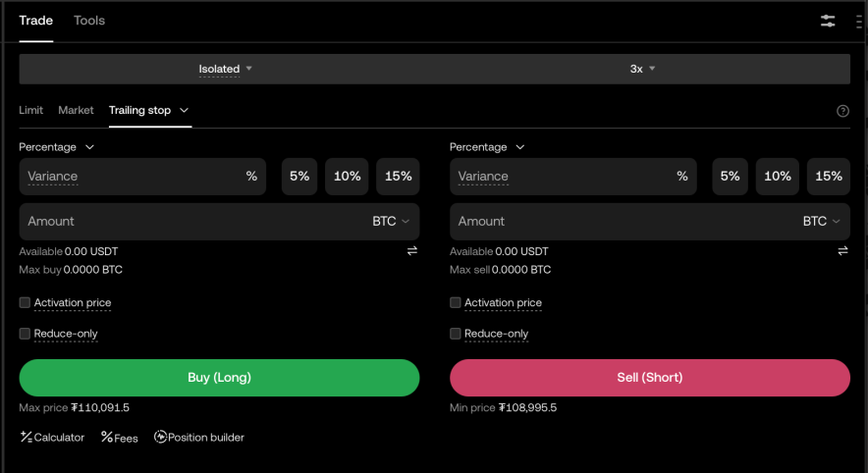
Task: Tick Reduce-only on the sell side
Action: (456, 334)
